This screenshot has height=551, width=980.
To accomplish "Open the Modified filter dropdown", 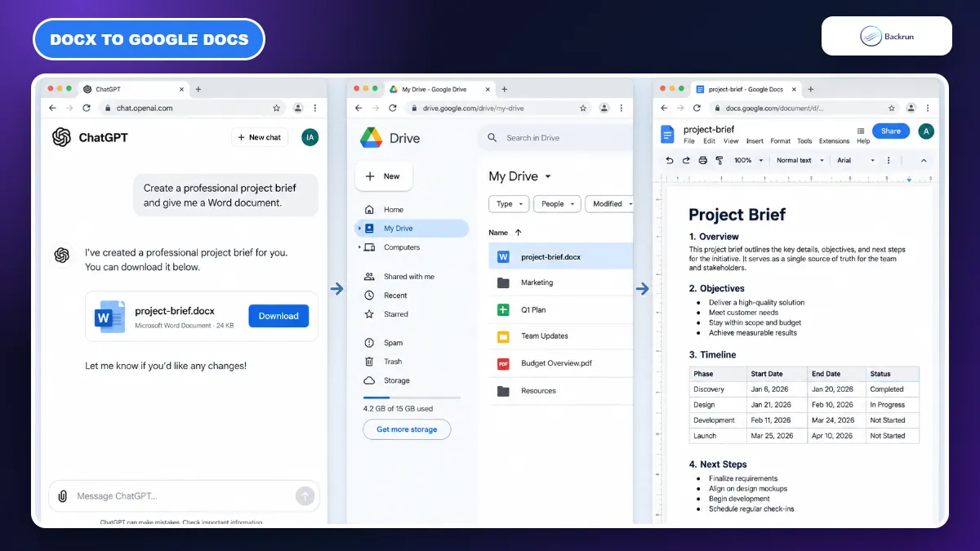I will coord(609,204).
